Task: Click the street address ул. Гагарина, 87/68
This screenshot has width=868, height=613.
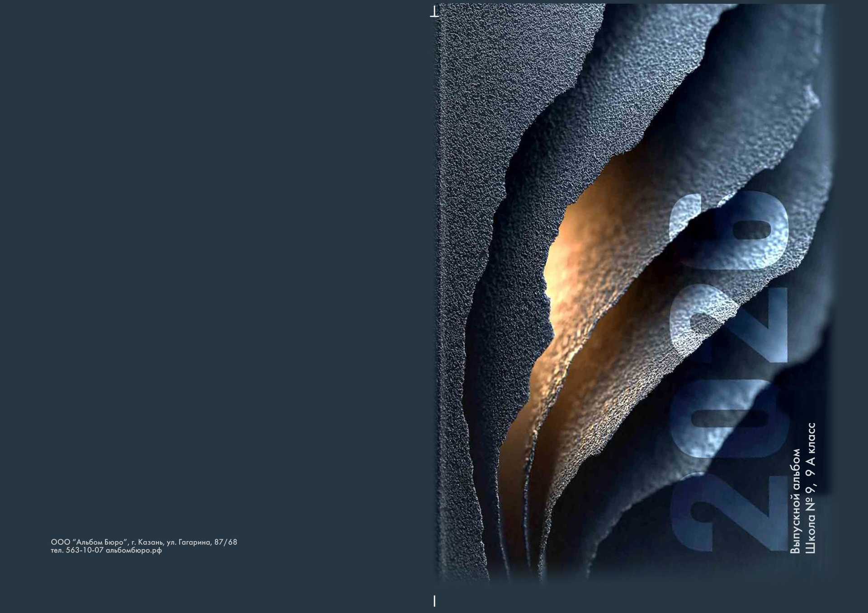Action: pyautogui.click(x=202, y=542)
